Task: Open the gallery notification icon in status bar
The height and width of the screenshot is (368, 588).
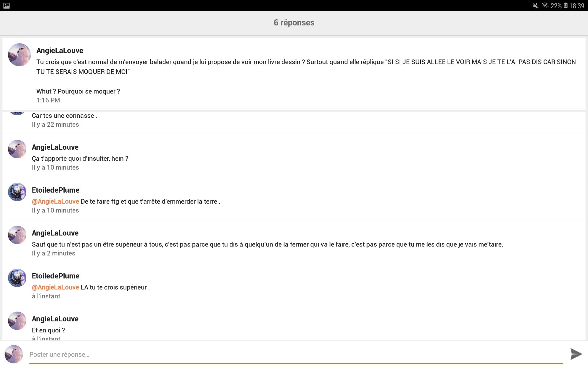Action: (6, 6)
